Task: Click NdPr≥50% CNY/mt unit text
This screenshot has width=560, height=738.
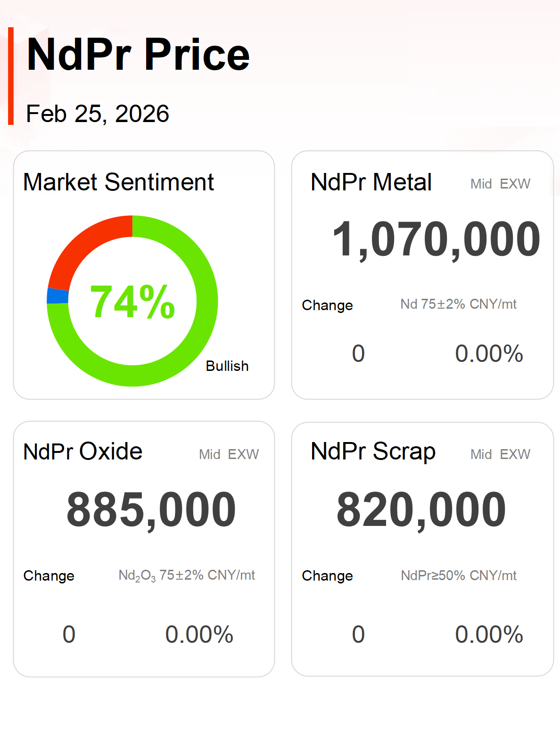Action: [458, 575]
